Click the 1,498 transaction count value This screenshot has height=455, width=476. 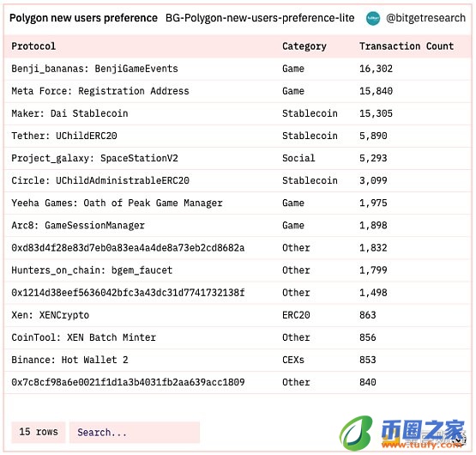(x=373, y=293)
